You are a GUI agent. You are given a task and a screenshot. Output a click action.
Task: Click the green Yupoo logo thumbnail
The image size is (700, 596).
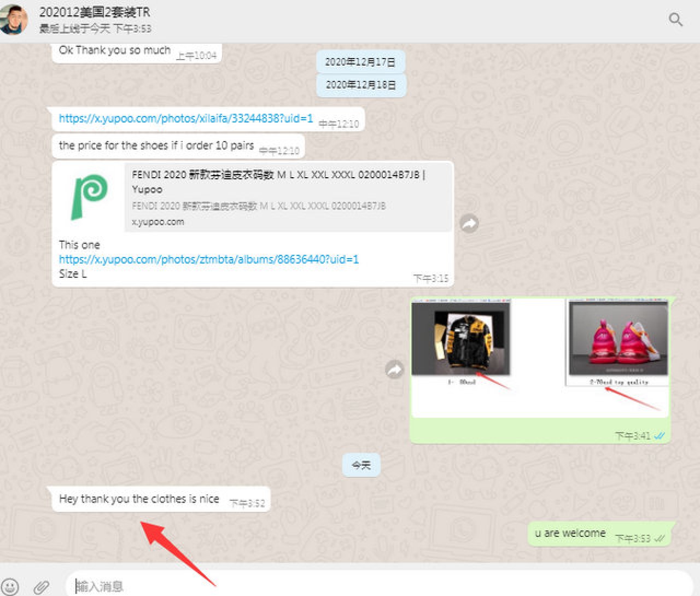tap(89, 197)
